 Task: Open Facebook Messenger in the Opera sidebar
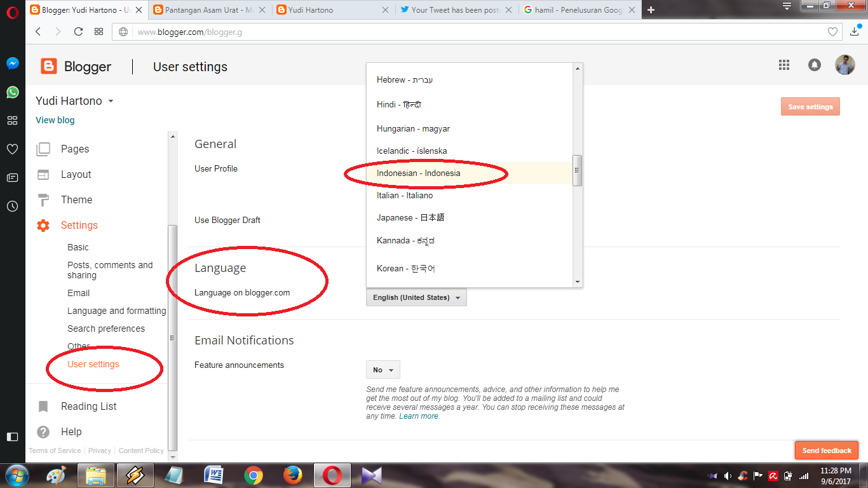pos(12,64)
